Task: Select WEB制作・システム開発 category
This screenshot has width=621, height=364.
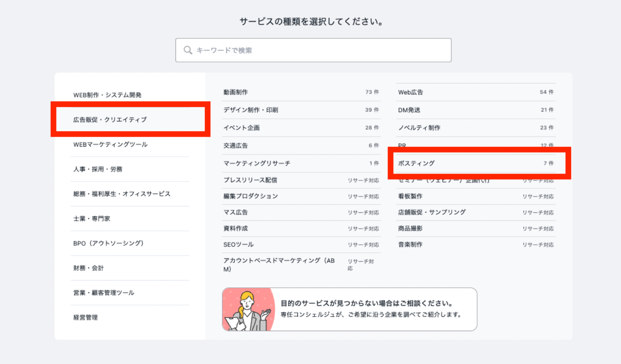Action: (108, 95)
